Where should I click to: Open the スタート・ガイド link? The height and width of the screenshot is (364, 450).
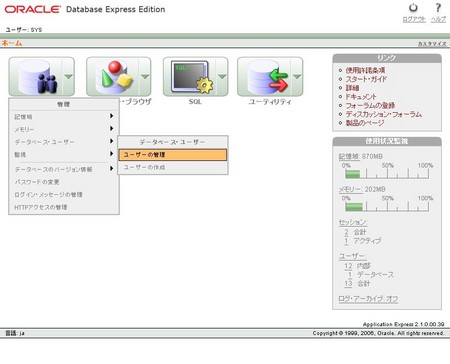(x=366, y=79)
